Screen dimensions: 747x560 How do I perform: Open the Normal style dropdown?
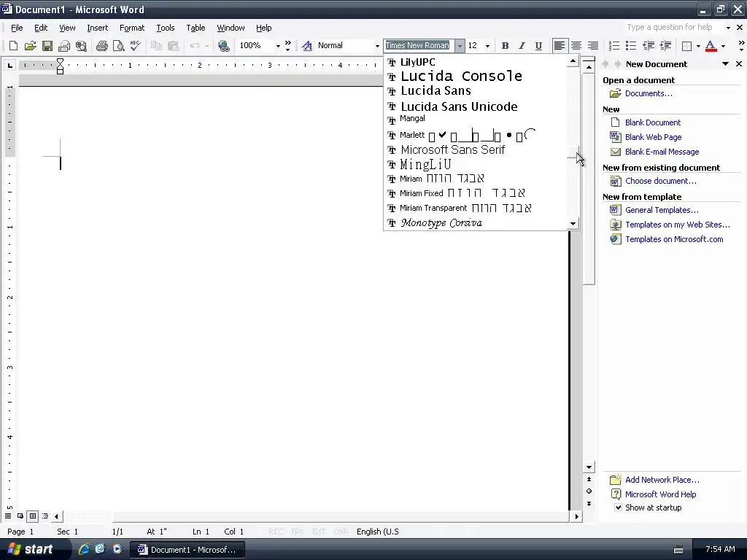click(377, 46)
